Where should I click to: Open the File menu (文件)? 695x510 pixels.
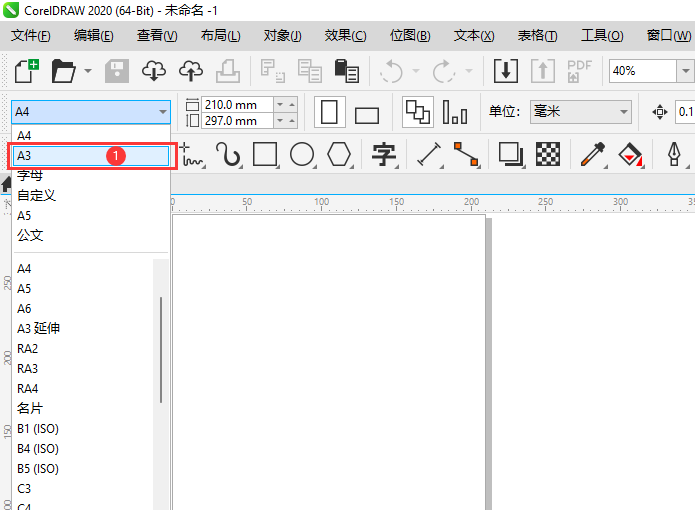[31, 35]
